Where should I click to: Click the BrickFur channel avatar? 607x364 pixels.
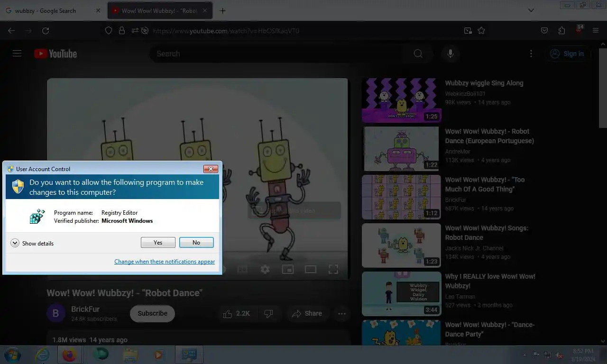[56, 313]
